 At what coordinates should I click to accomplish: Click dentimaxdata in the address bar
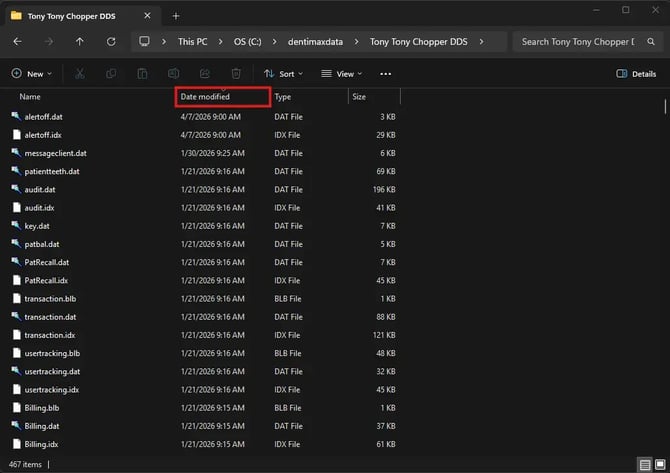314,42
